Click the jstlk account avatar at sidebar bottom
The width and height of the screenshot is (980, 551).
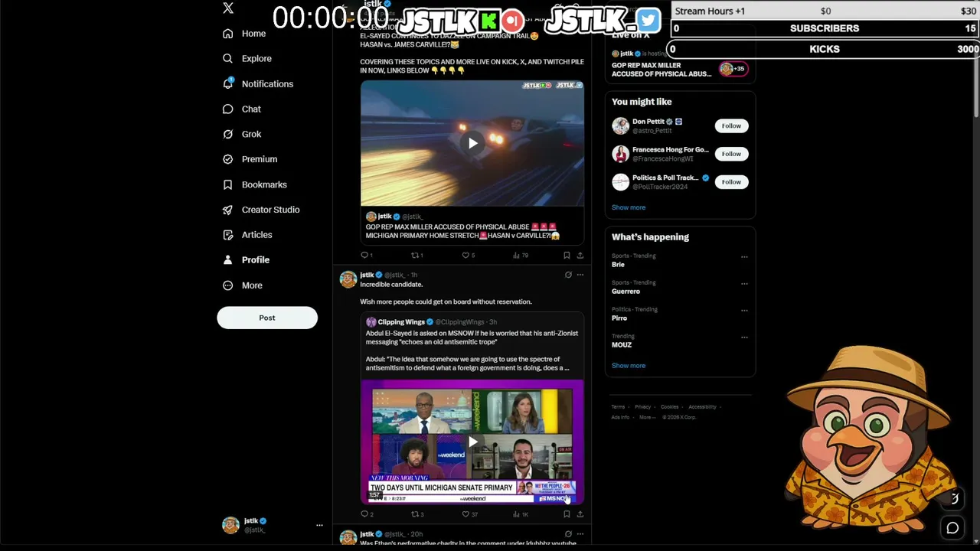pos(230,525)
